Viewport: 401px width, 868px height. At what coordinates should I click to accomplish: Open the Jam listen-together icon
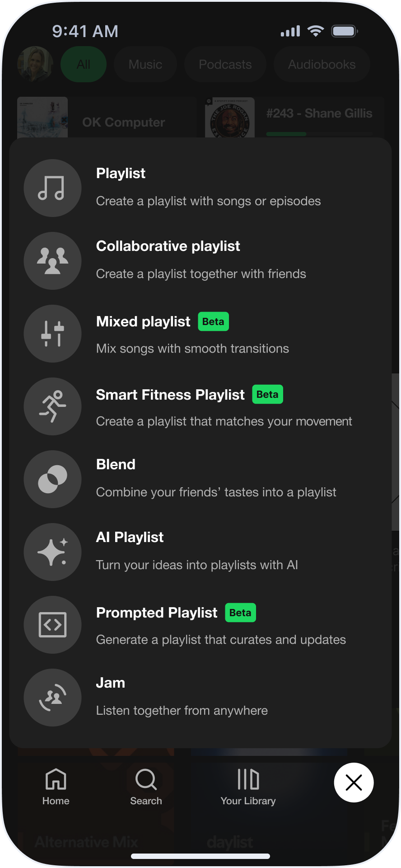point(52,698)
